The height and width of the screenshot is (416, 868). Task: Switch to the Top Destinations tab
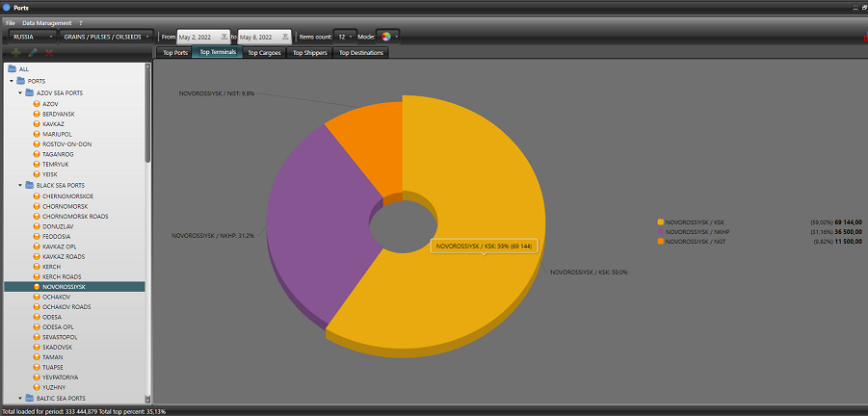[x=361, y=53]
